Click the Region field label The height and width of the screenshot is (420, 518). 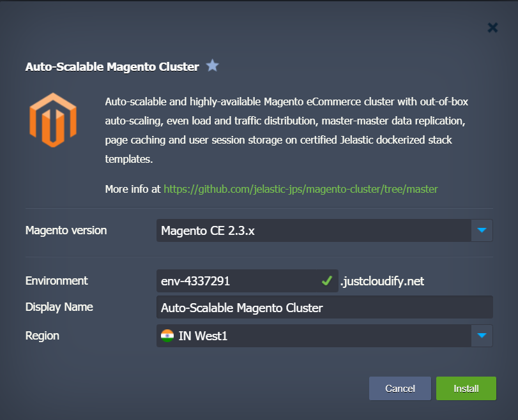coord(41,335)
